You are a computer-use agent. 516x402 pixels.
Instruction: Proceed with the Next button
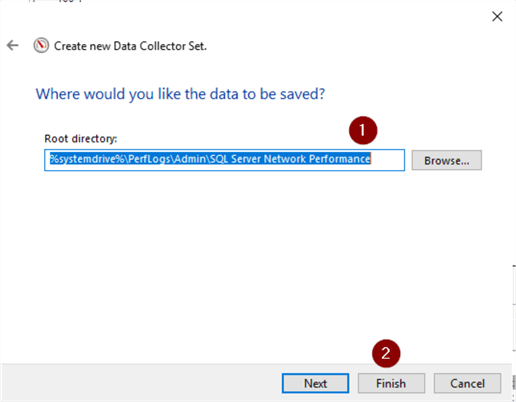coord(315,383)
